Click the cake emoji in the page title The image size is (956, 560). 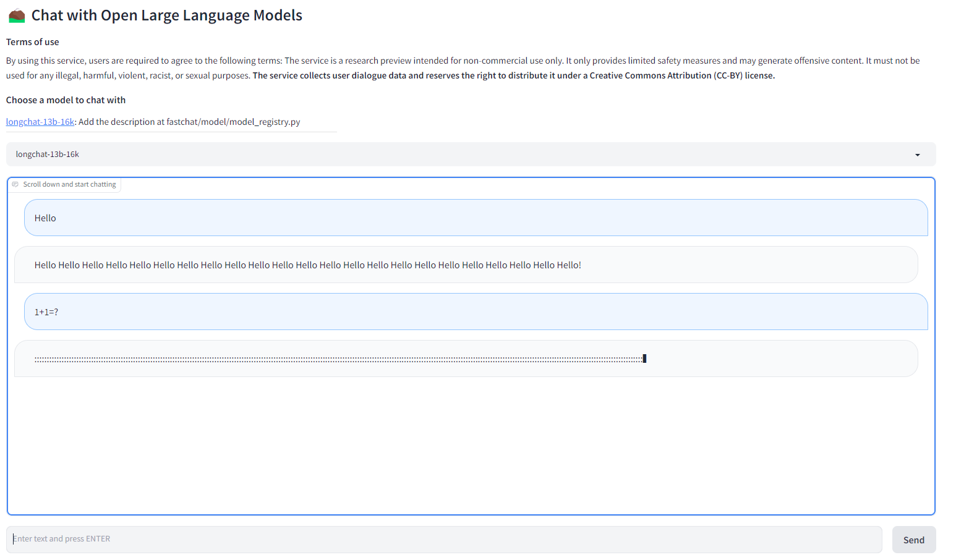click(16, 15)
